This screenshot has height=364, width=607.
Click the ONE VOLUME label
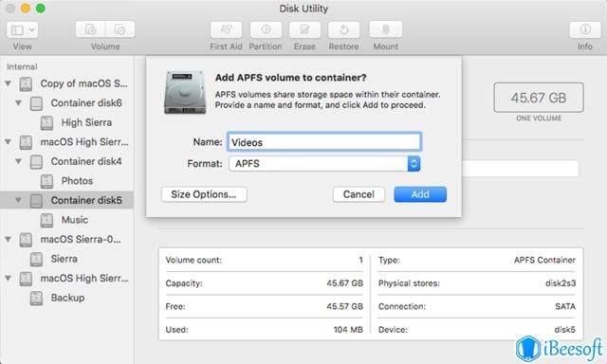point(539,118)
